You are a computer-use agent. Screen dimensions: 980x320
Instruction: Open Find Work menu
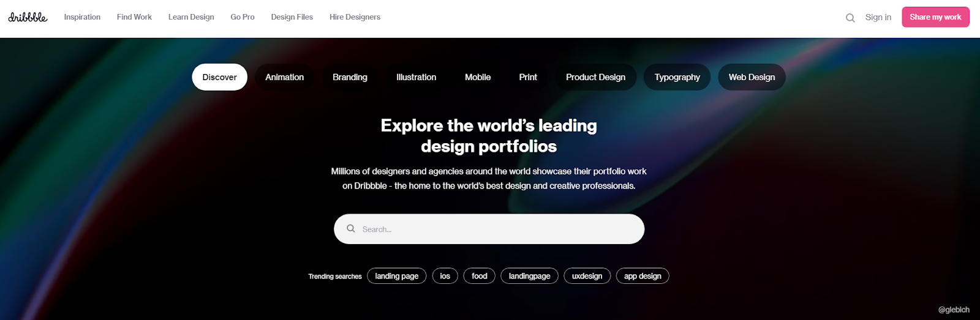coord(134,17)
